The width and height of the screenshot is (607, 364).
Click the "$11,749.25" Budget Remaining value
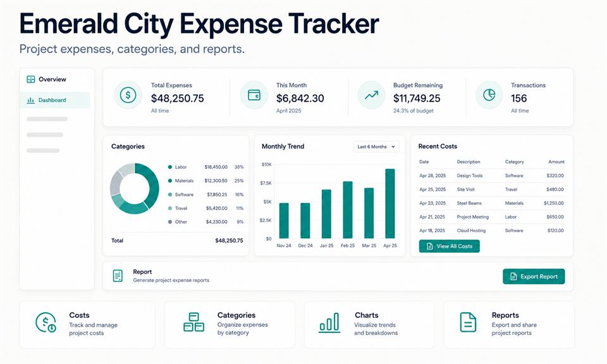(x=417, y=98)
